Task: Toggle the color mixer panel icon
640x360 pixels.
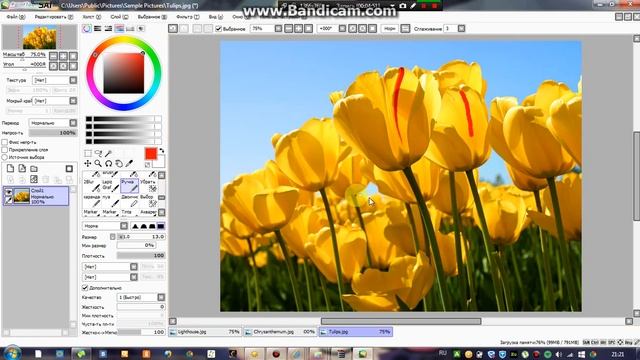Action: [119, 29]
